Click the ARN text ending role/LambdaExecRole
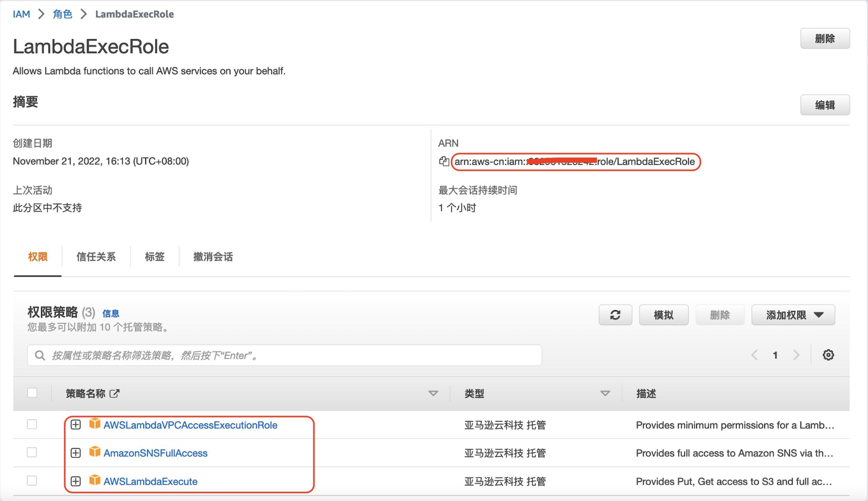The height and width of the screenshot is (501, 868). (575, 162)
